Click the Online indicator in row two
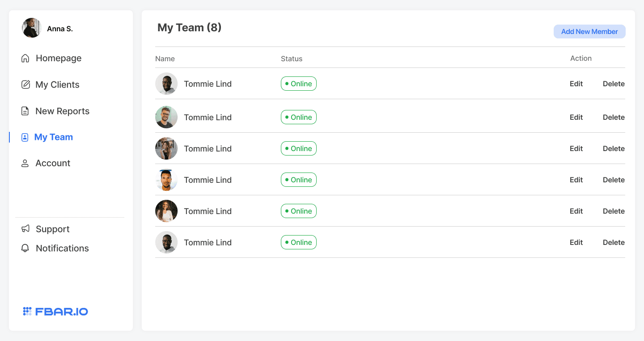 coord(298,117)
